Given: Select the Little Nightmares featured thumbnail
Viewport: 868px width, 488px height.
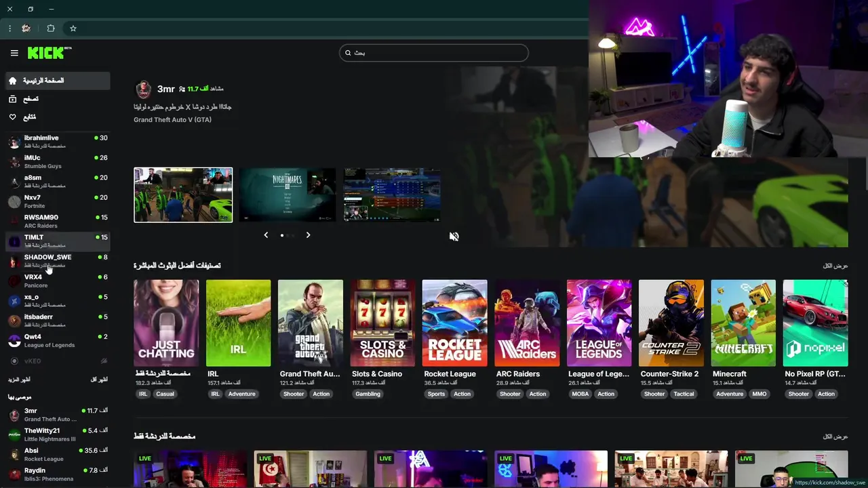Looking at the screenshot, I should (287, 195).
